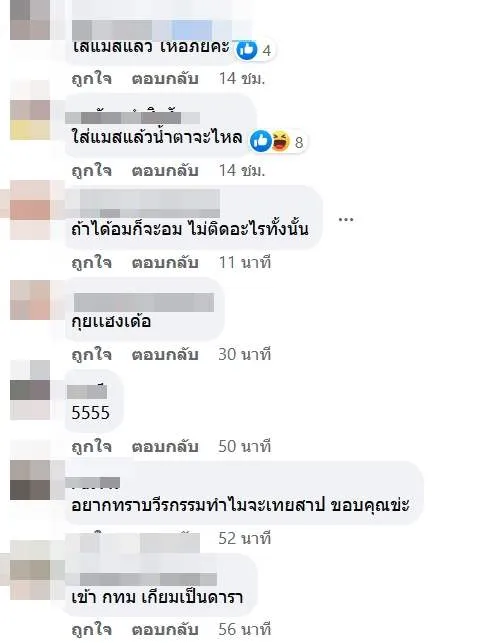Open the profile picture beside the 5555 comment

[30, 390]
